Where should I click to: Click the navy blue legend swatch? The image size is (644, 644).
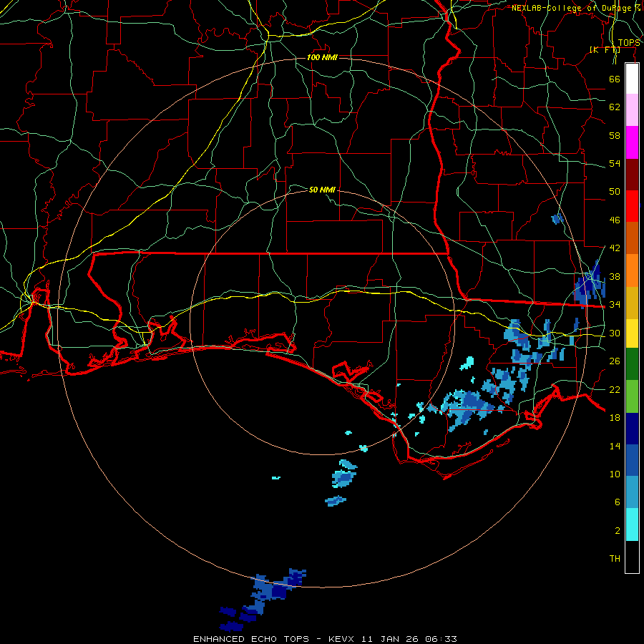[x=632, y=429]
